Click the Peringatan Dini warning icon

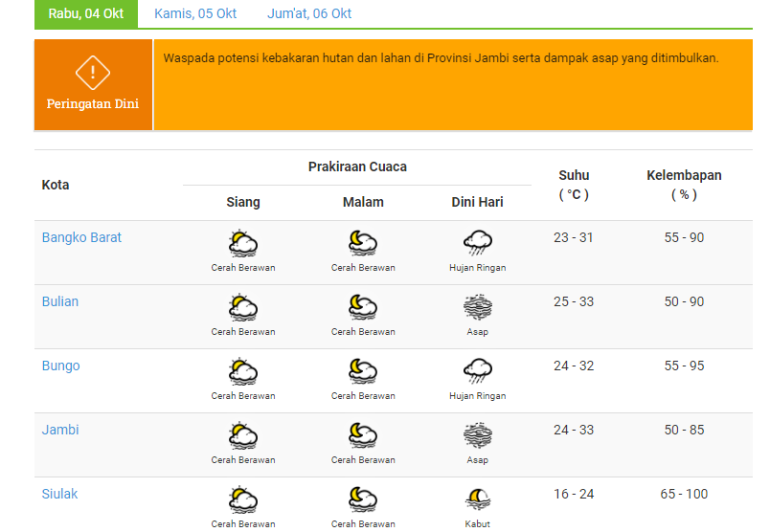[93, 72]
